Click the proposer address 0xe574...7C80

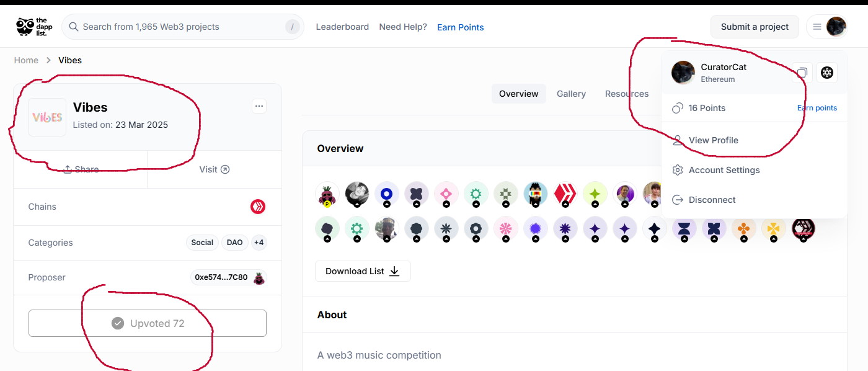point(221,277)
